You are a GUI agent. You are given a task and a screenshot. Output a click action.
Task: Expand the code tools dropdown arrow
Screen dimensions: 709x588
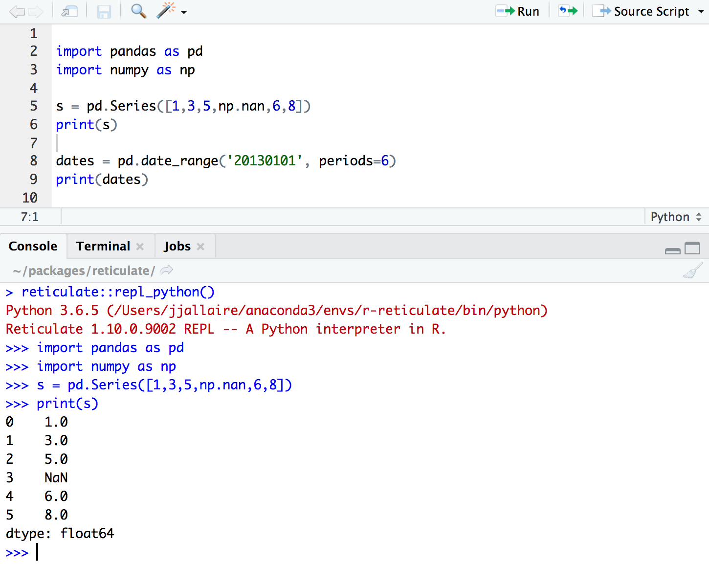point(184,12)
